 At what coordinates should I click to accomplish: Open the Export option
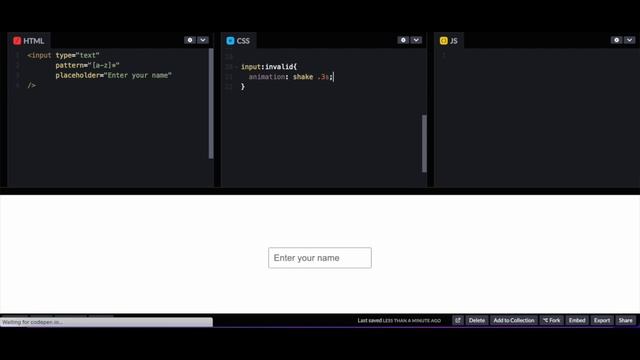click(602, 320)
